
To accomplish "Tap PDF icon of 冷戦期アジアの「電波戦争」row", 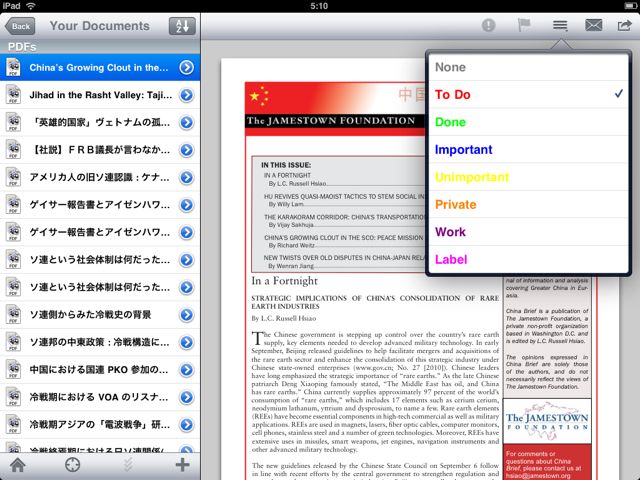I will pos(13,424).
